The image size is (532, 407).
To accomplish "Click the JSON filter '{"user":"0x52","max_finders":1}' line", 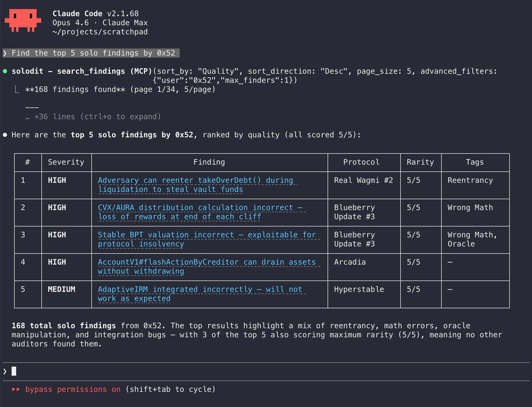I will click(225, 81).
